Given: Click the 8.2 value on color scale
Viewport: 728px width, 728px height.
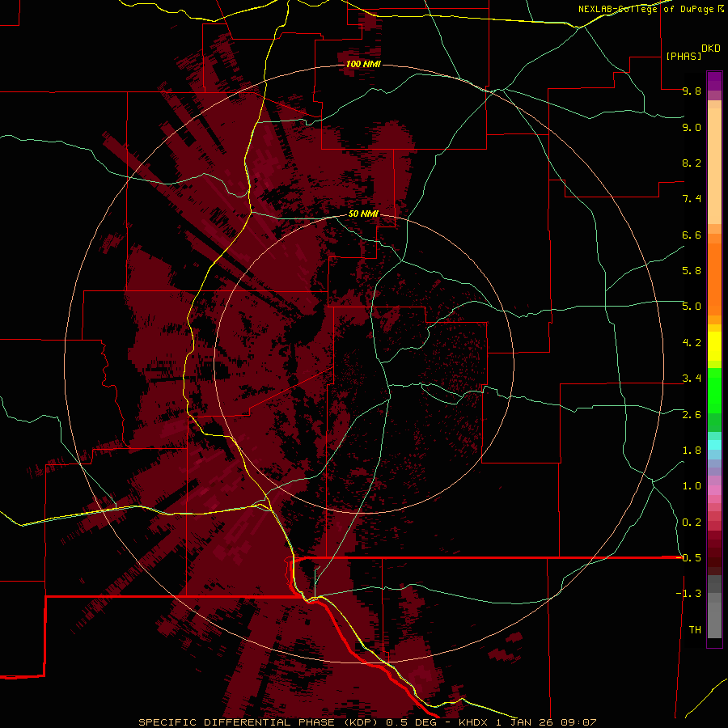Looking at the screenshot, I should 692,163.
